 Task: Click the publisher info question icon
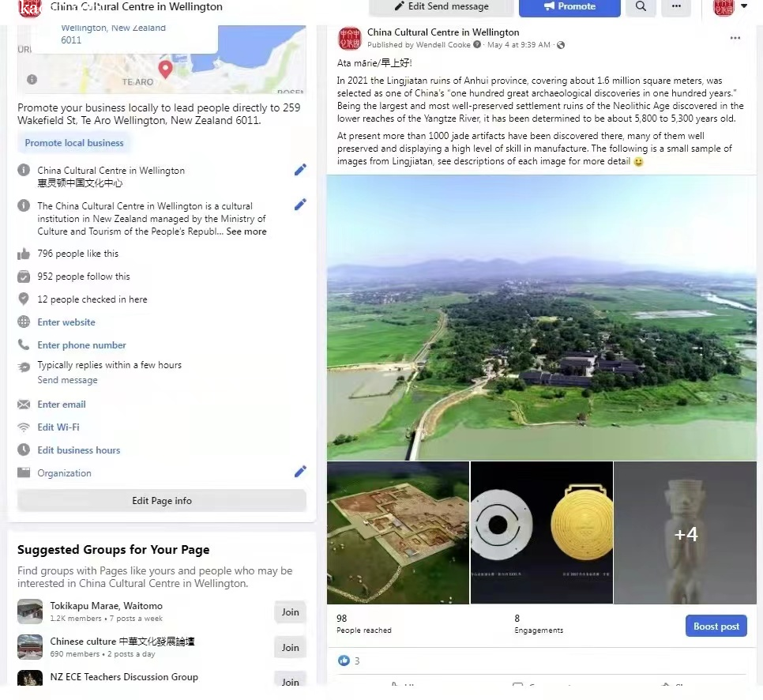[x=477, y=44]
